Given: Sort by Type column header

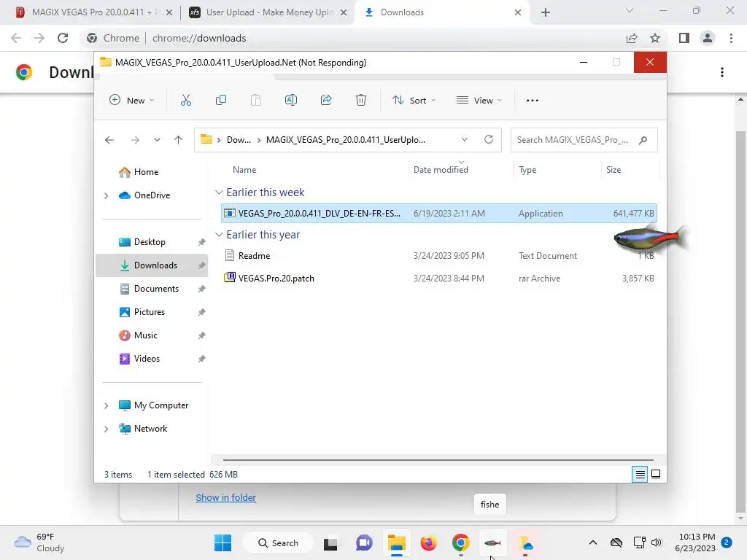Looking at the screenshot, I should tap(527, 169).
